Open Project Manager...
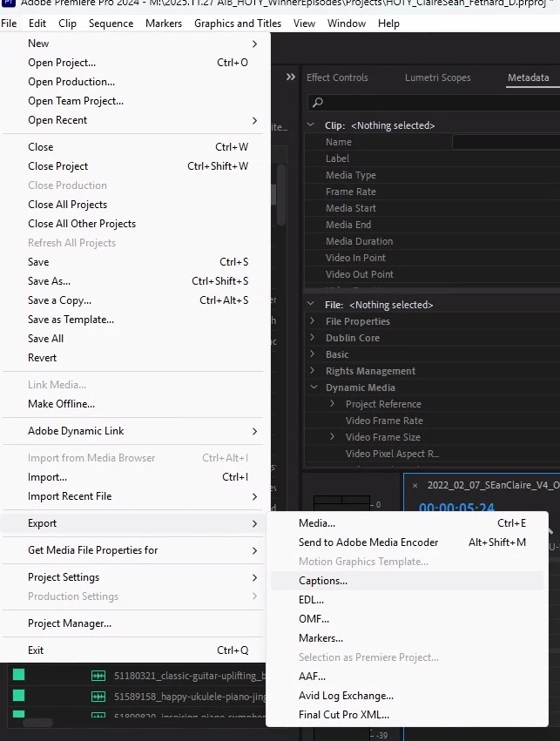 132,623
